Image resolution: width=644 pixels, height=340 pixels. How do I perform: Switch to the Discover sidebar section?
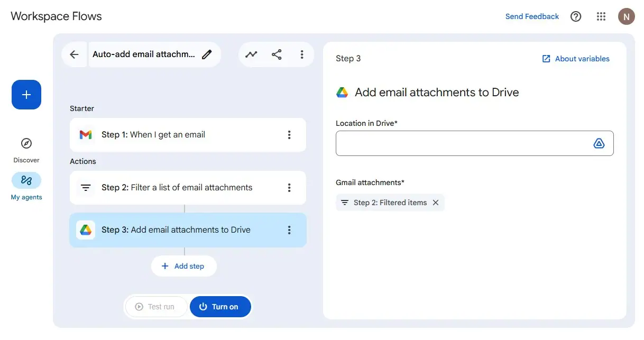pyautogui.click(x=26, y=148)
